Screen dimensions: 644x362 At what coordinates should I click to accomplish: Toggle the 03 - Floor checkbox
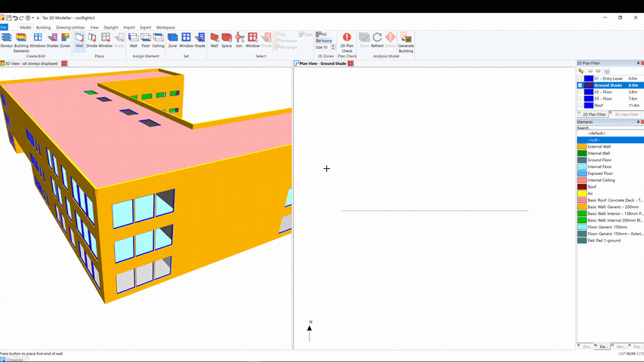(580, 99)
